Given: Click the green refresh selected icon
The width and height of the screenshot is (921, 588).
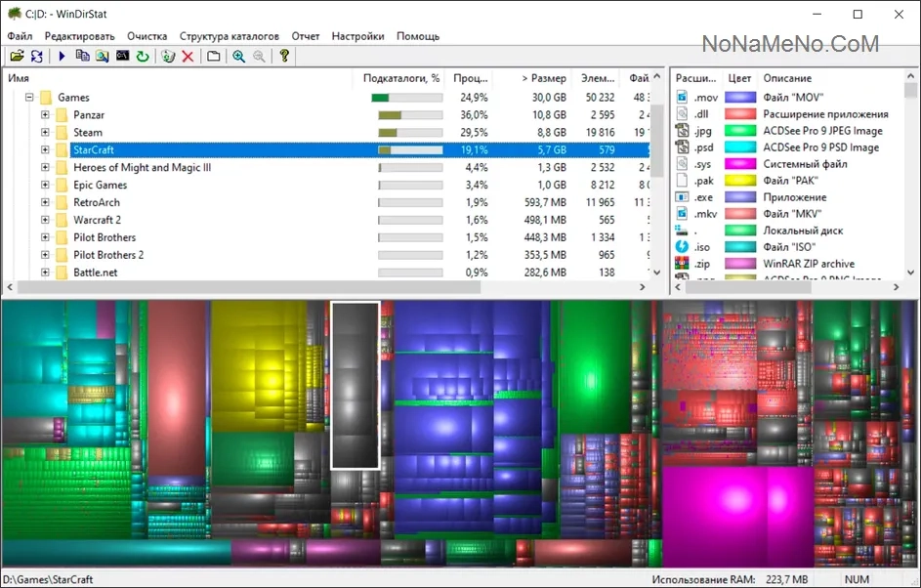Looking at the screenshot, I should coord(143,56).
